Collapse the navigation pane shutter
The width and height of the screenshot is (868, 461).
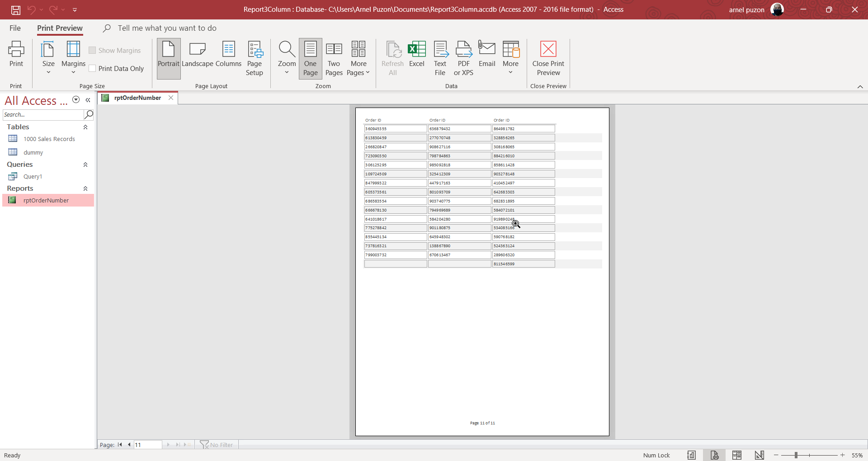coord(88,100)
